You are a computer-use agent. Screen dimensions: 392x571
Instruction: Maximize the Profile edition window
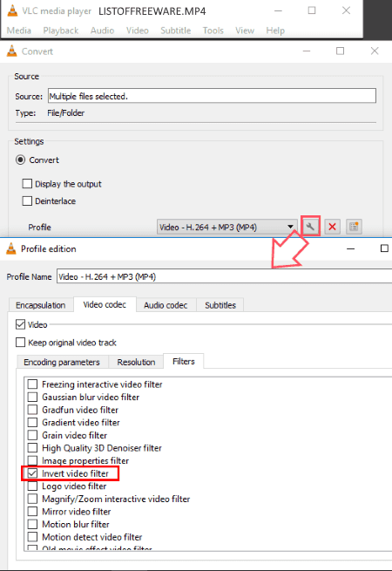click(x=384, y=248)
